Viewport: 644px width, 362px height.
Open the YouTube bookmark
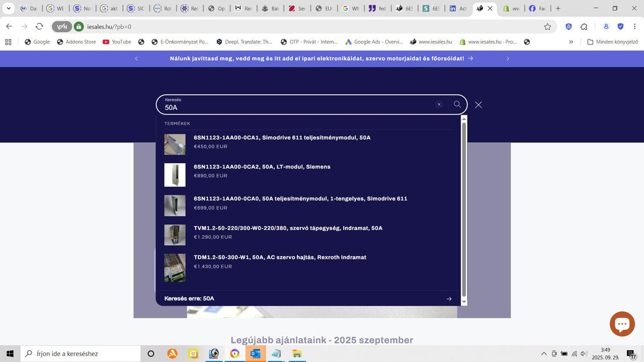coord(117,42)
